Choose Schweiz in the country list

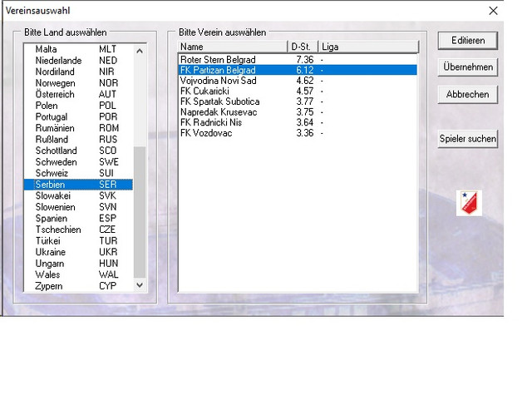(78, 173)
